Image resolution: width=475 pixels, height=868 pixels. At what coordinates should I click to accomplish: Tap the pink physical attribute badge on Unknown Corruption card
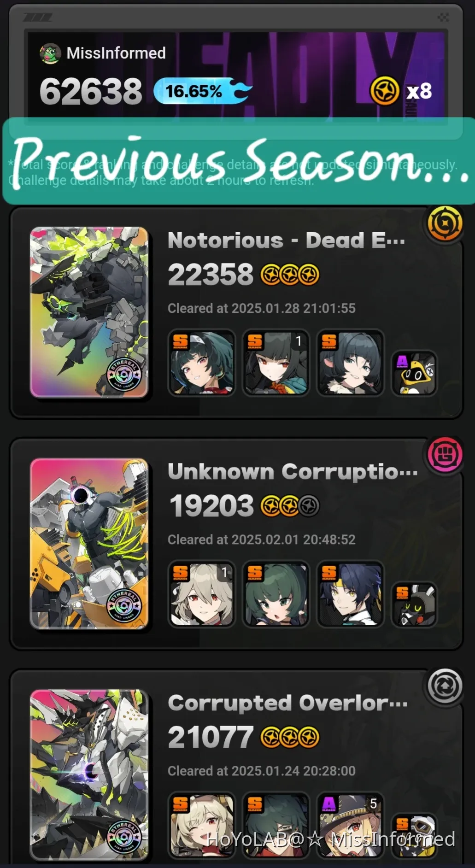445,455
